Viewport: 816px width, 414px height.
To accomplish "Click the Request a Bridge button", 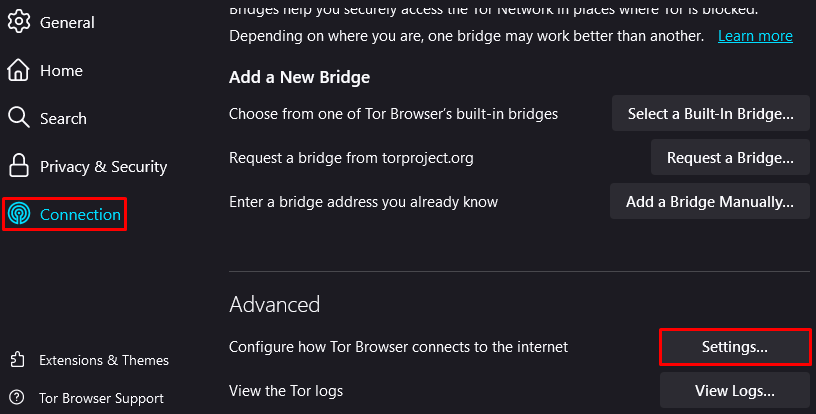I will point(730,158).
